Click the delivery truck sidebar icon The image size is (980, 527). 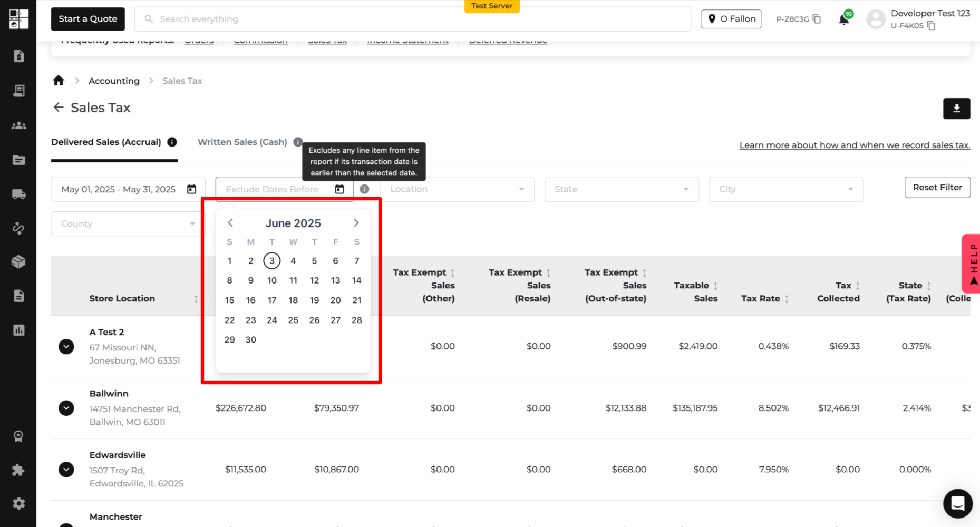[19, 194]
